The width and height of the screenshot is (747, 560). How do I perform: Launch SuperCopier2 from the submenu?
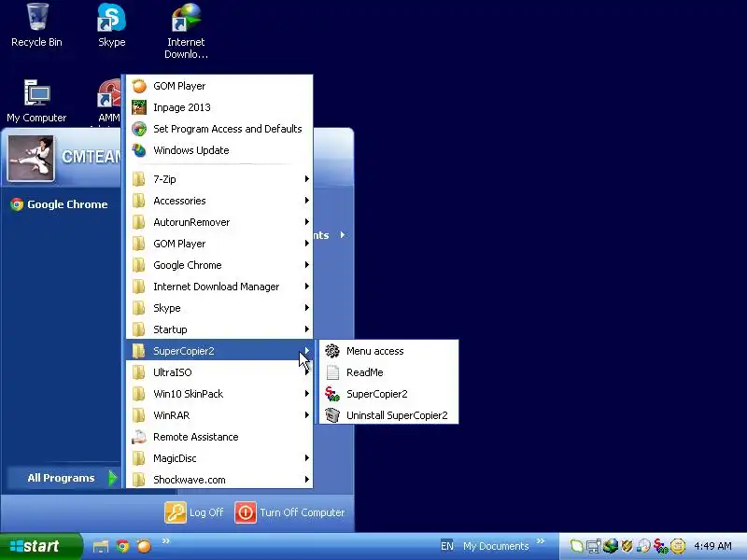click(388, 394)
